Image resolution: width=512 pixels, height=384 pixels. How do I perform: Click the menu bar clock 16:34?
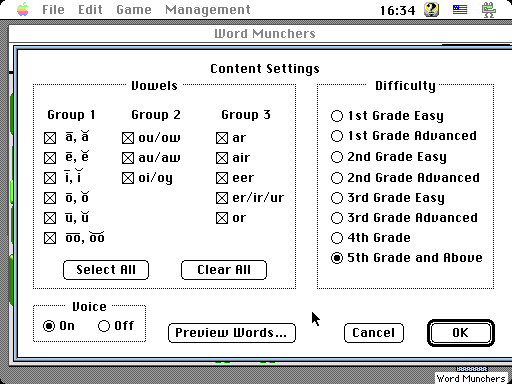(x=397, y=11)
